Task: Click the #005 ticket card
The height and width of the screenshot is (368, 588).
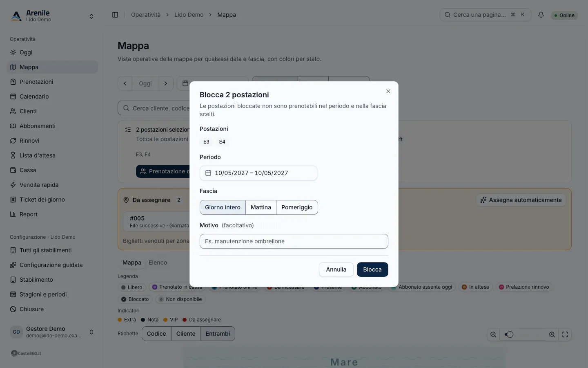Action: (157, 222)
